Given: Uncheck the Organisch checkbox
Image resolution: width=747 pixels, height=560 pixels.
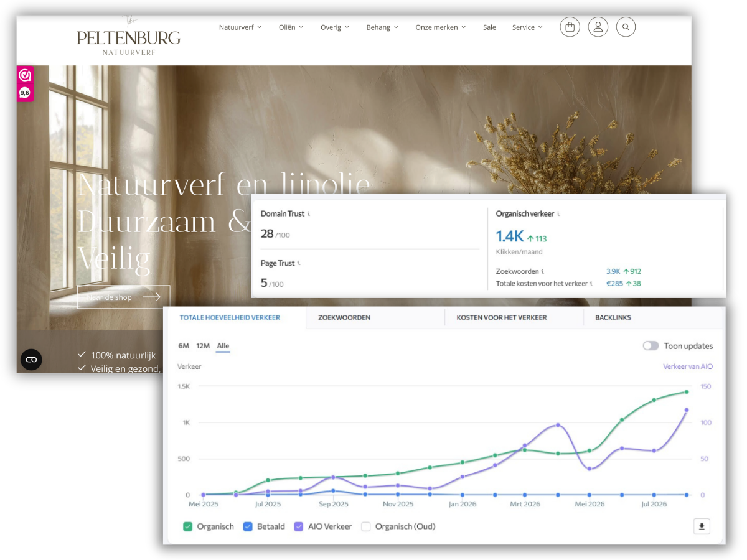Looking at the screenshot, I should click(188, 526).
